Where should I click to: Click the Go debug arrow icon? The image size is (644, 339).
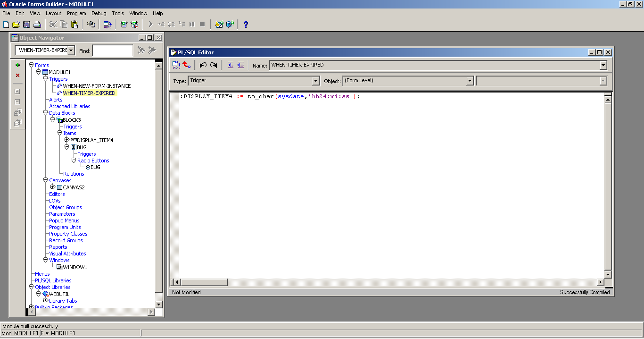pyautogui.click(x=150, y=25)
